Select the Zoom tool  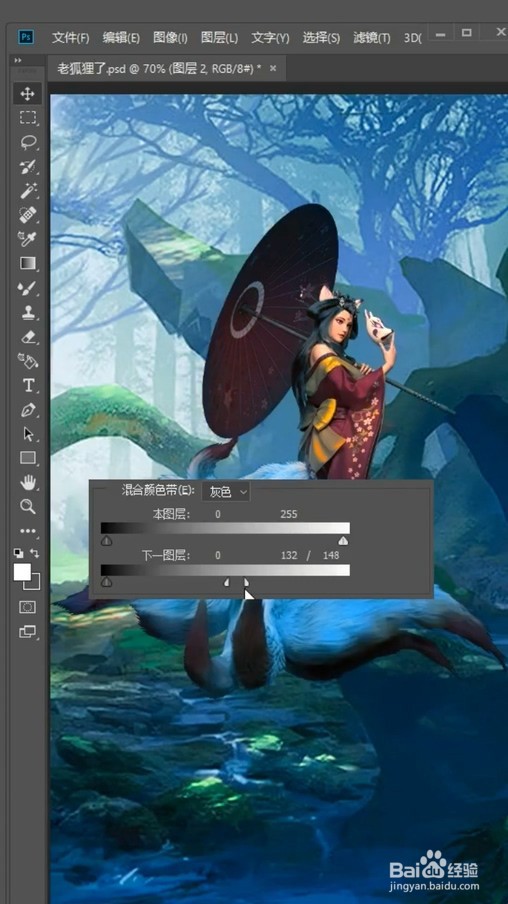click(x=28, y=507)
